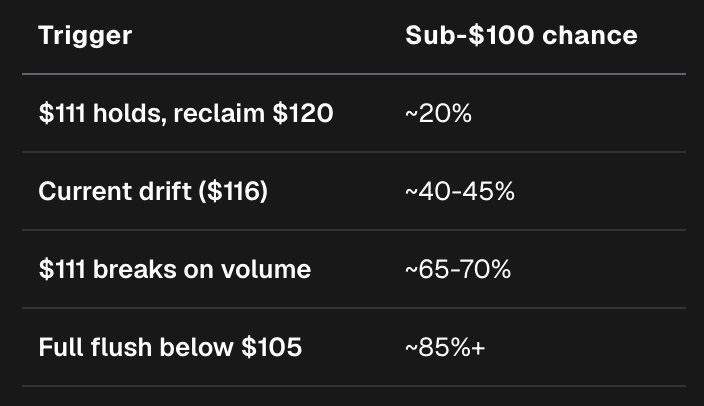Click the ~40-45% probability value
This screenshot has height=406, width=704.
[460, 191]
